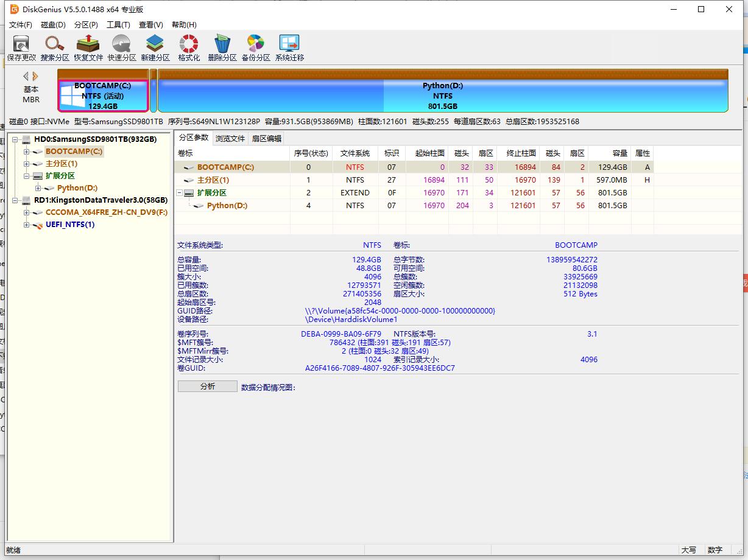The width and height of the screenshot is (748, 560).
Task: Select the HD0:SamsungSSD9801TB(932GB) disk entry
Action: (x=95, y=139)
